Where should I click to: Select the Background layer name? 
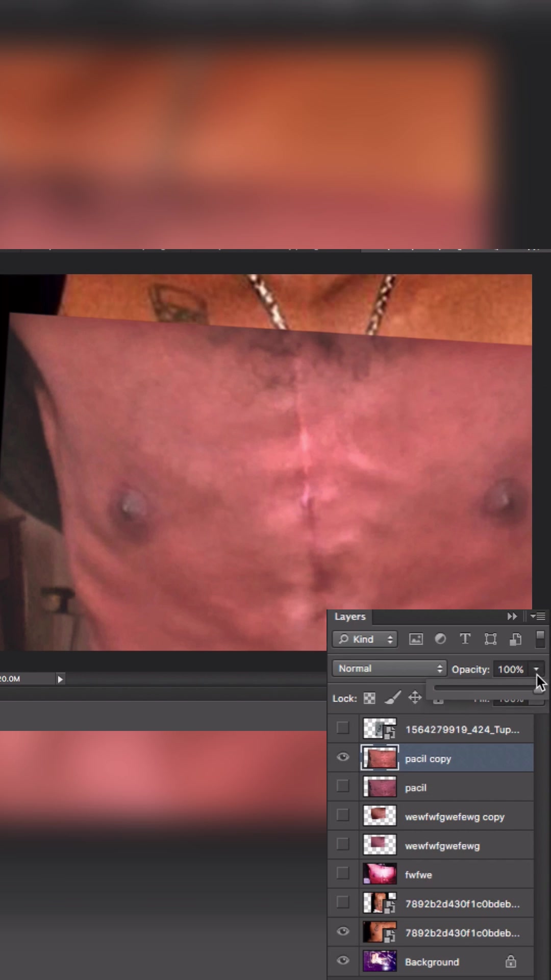(x=432, y=962)
